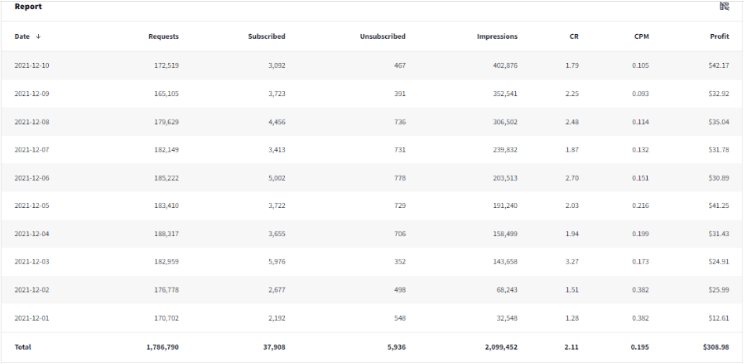Select date 2021-12-02
Screen dimensions: 744x364
click(x=32, y=289)
